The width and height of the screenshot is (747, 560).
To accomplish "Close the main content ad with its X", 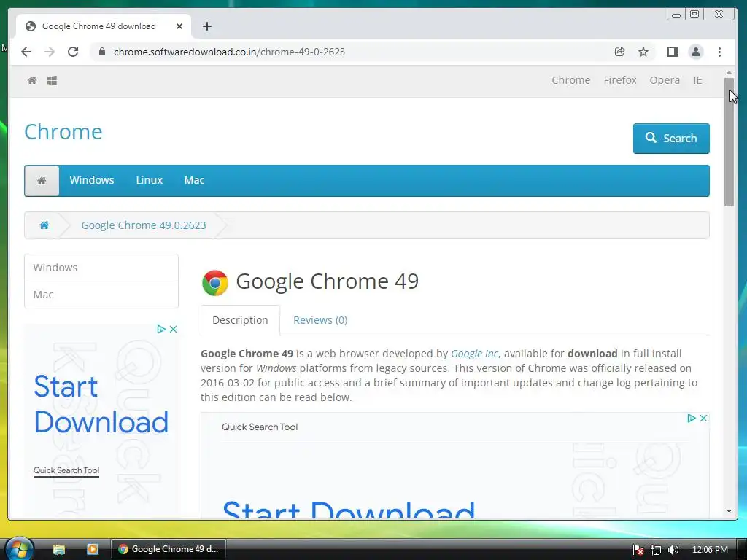I will click(703, 418).
